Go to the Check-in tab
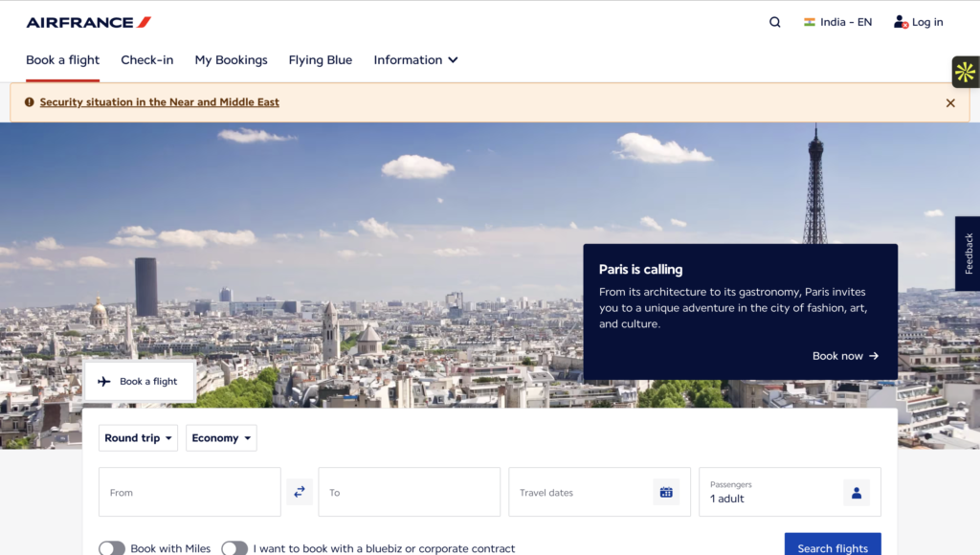Viewport: 980px width, 555px height. pyautogui.click(x=146, y=60)
